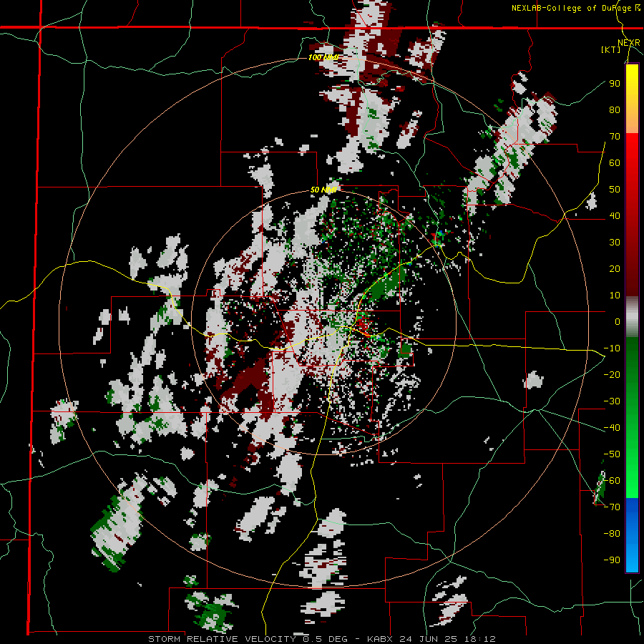Click the -60 value on velocity scale
644x644 pixels.
point(612,481)
